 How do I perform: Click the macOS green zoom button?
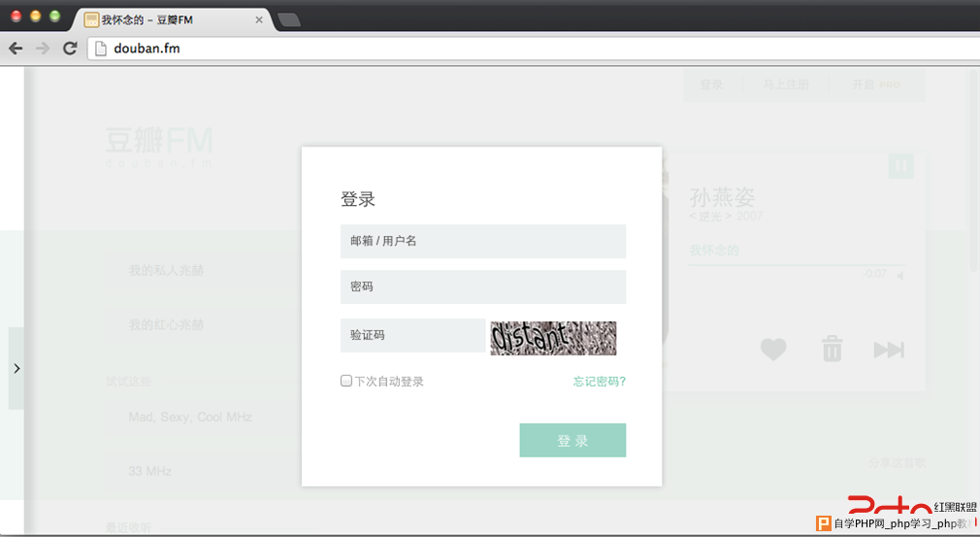point(55,16)
